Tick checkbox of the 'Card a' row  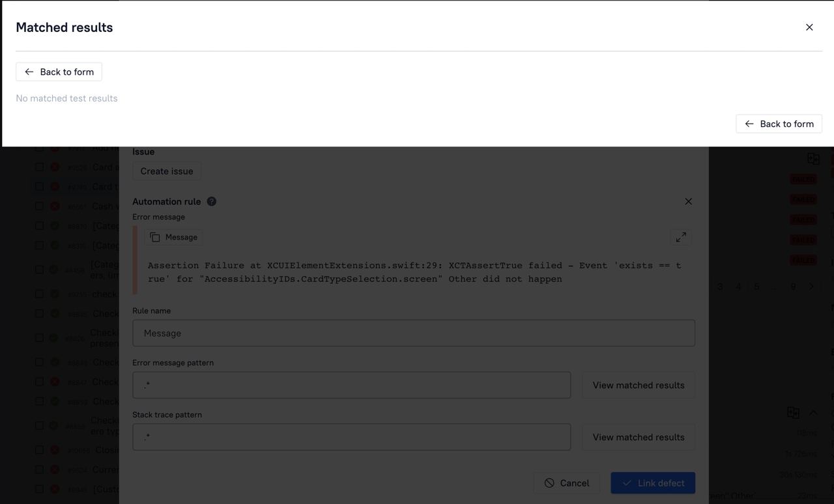point(40,167)
